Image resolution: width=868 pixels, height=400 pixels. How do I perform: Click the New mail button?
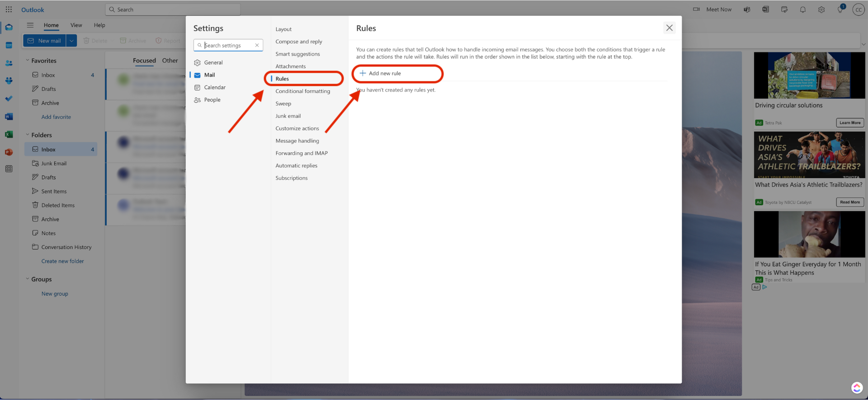click(44, 41)
